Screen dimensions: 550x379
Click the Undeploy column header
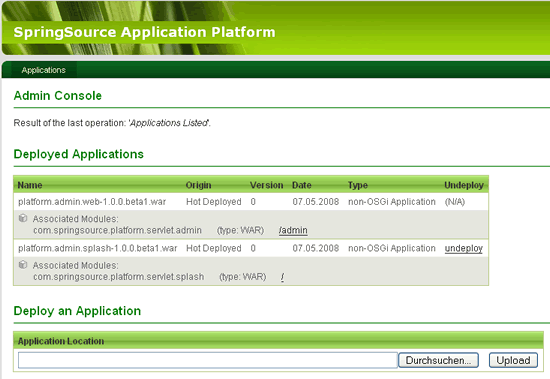[464, 185]
